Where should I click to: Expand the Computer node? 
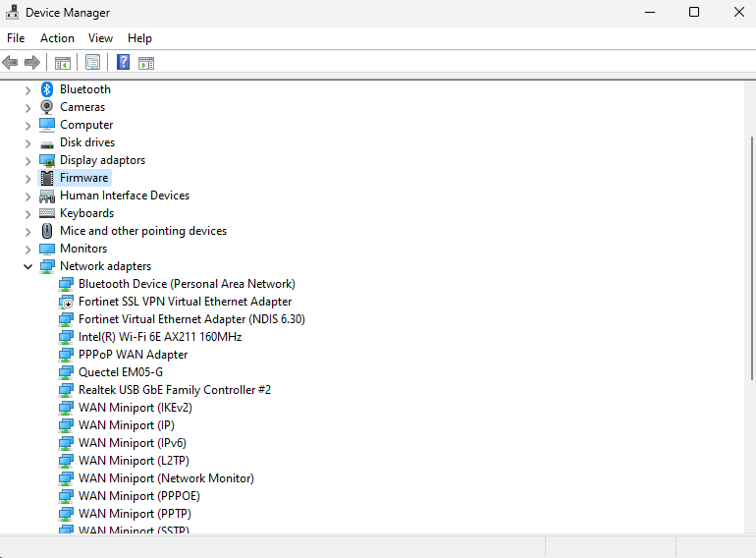[27, 126]
